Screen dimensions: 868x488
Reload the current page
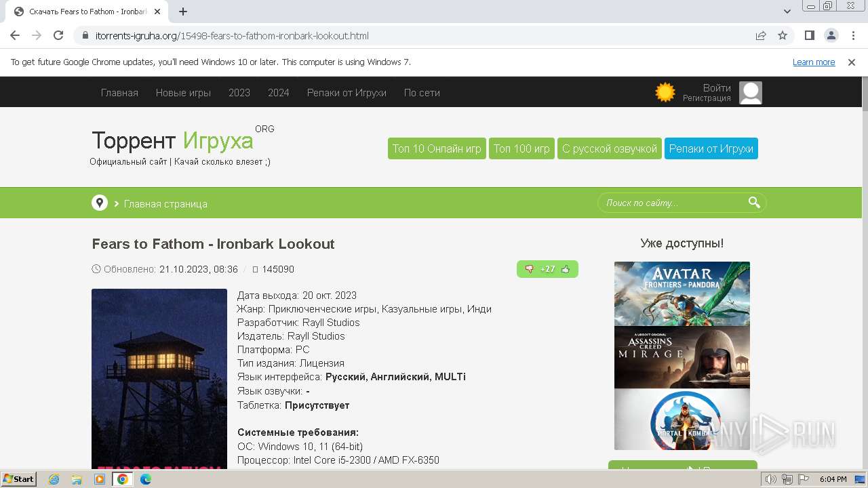(x=58, y=35)
